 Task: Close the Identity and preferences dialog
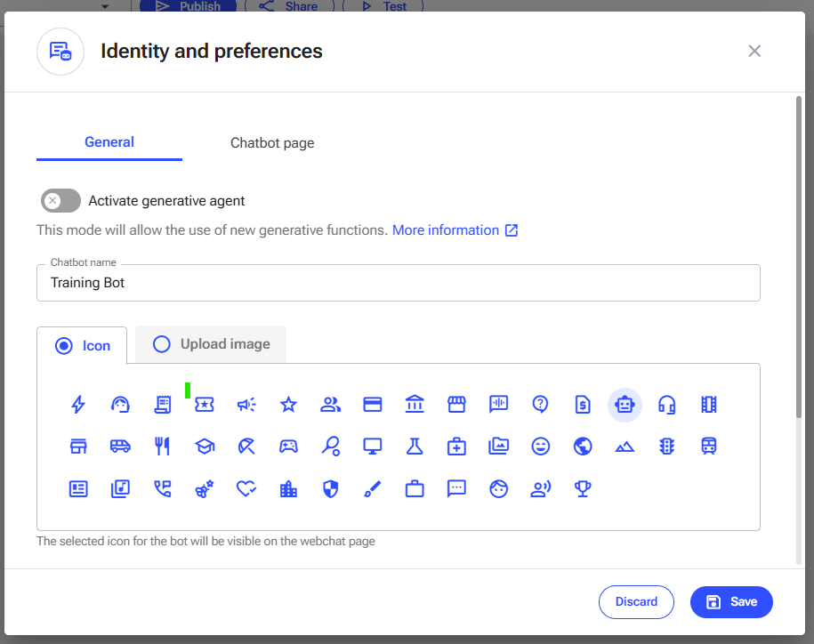coord(754,51)
